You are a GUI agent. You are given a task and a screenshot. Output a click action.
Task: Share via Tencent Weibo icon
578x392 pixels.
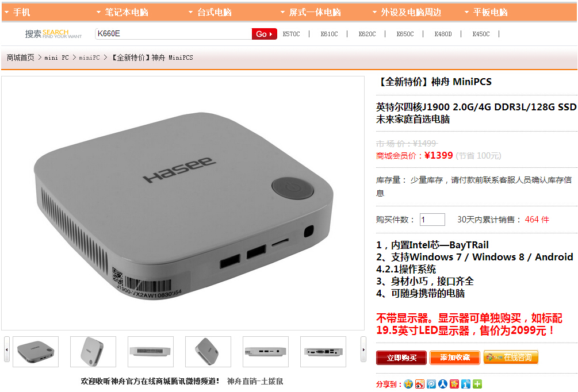[x=431, y=384]
